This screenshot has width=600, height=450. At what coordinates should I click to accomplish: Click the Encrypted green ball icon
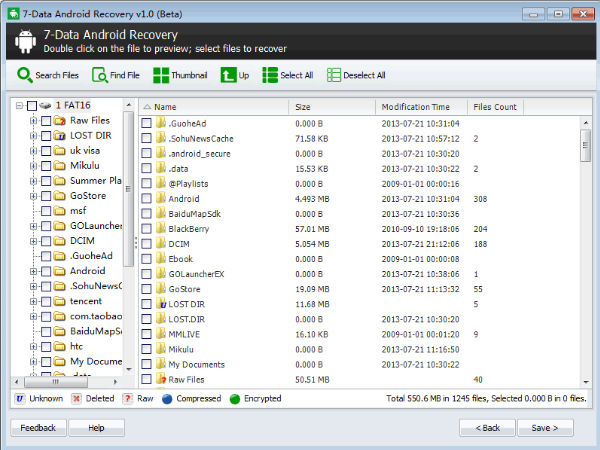235,399
